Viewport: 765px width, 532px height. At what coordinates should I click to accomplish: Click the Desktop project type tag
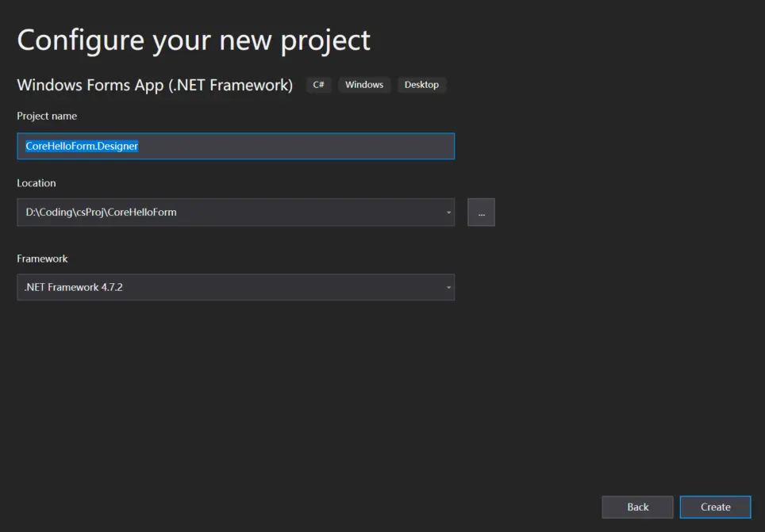tap(421, 85)
